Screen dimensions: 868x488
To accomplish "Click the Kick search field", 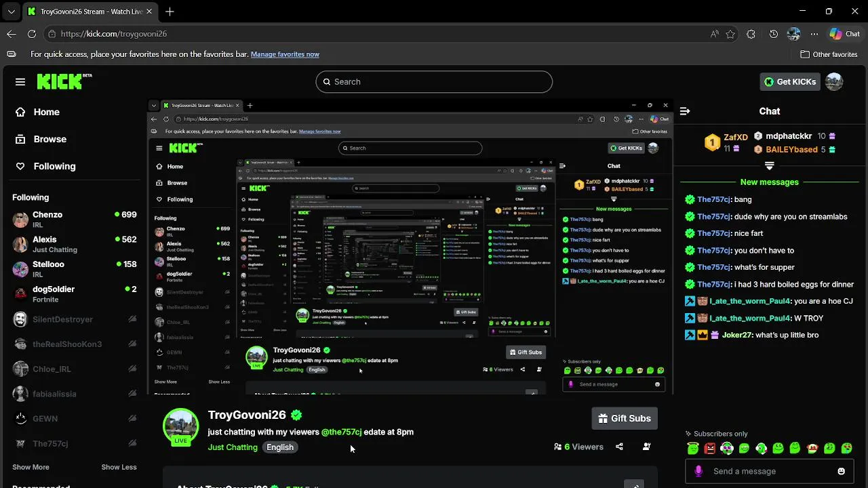I will (434, 82).
